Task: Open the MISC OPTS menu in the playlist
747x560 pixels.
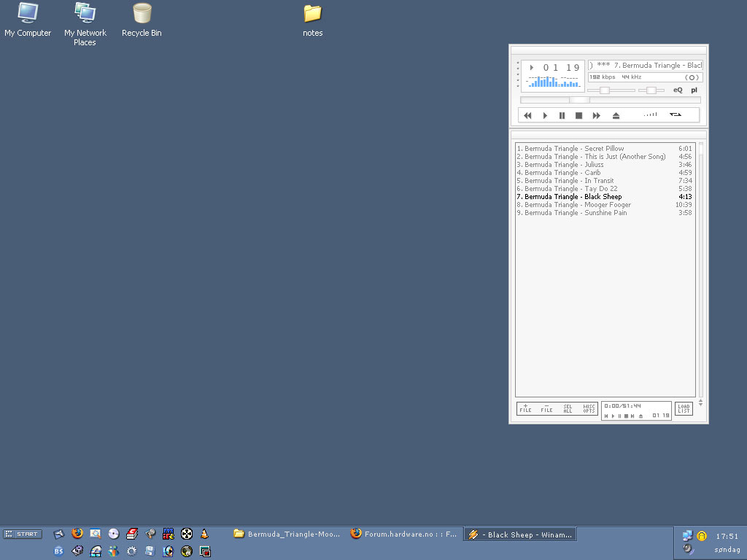Action: 589,408
